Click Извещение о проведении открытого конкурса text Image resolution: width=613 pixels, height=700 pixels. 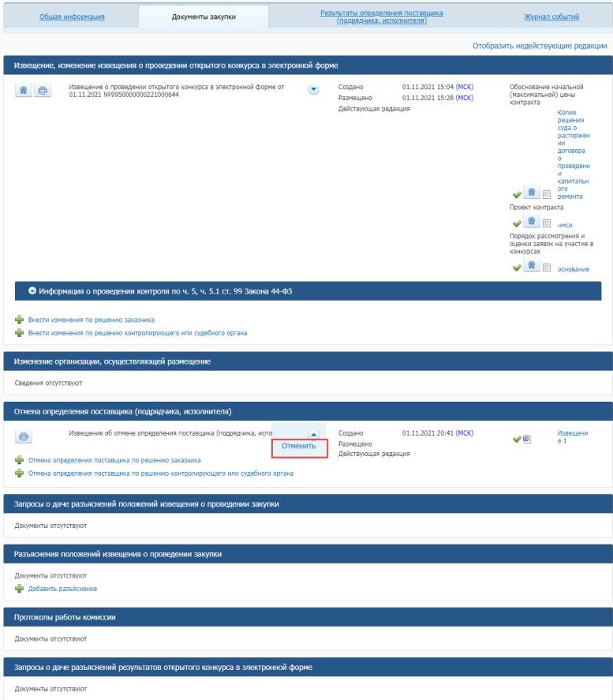(x=177, y=91)
